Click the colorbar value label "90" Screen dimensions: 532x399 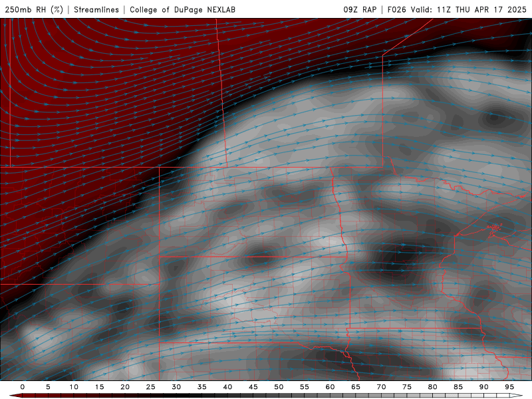click(x=483, y=387)
